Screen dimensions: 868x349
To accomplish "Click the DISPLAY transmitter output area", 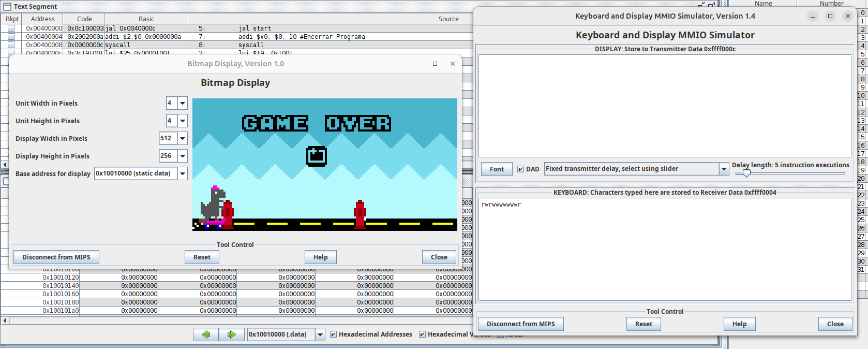I will (665, 106).
